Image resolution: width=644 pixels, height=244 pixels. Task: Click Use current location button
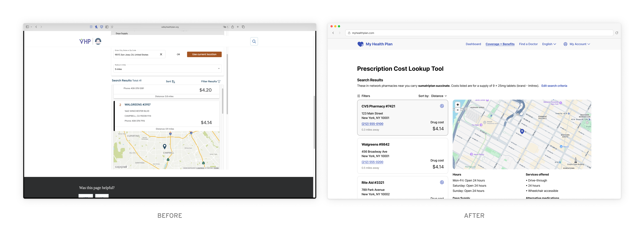click(x=204, y=54)
